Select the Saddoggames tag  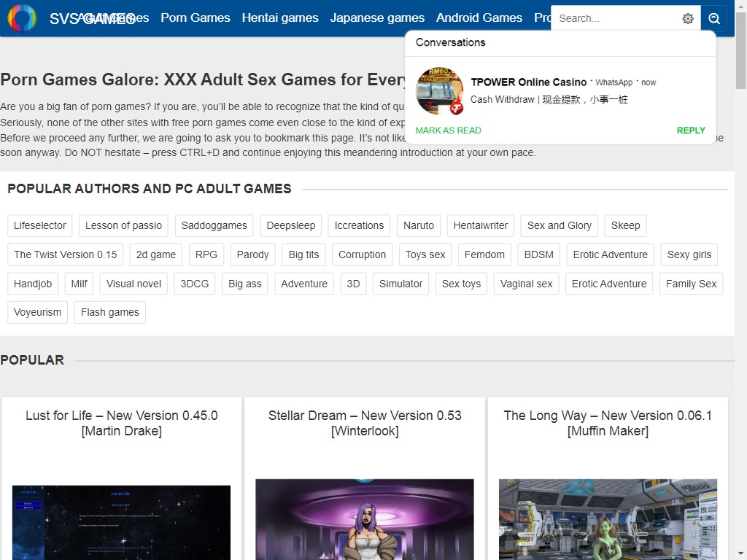[x=214, y=226]
